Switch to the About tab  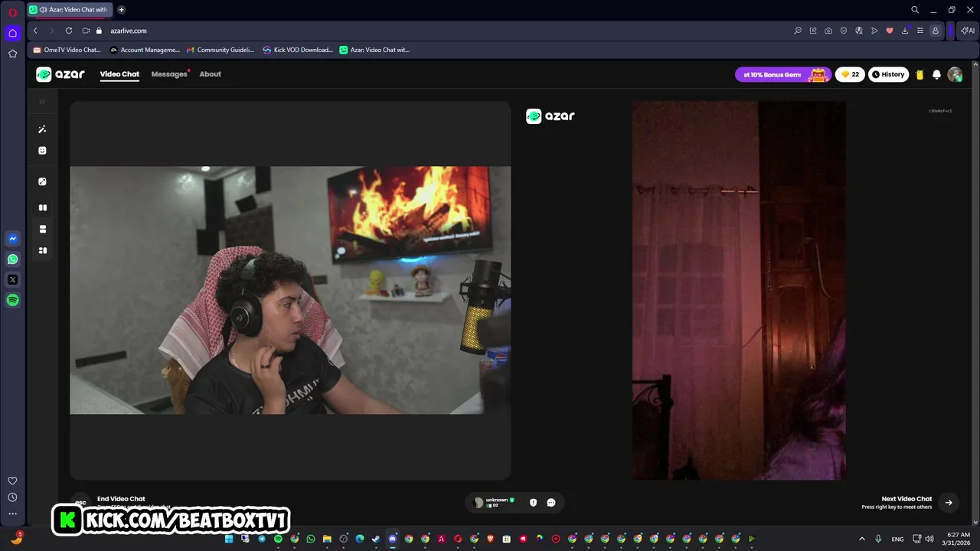tap(210, 74)
